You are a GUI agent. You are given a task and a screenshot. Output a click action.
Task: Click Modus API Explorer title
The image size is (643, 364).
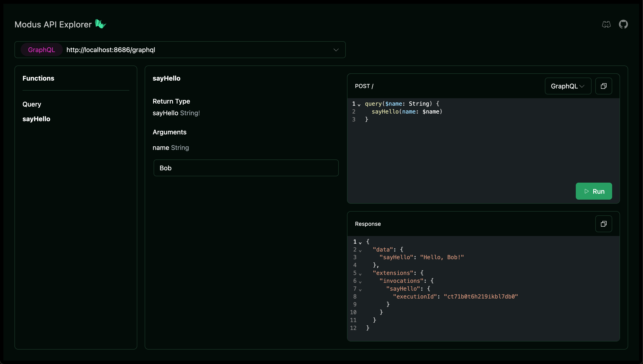53,24
